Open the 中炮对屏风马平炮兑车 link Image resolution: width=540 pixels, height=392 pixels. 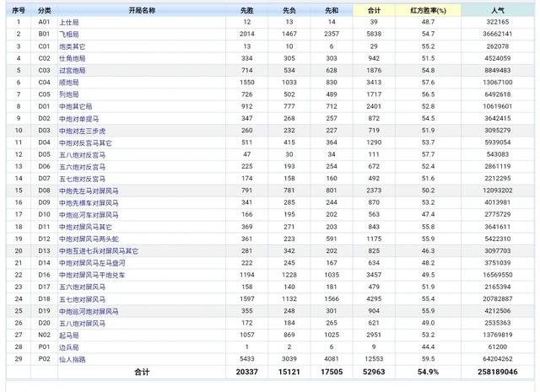point(92,275)
